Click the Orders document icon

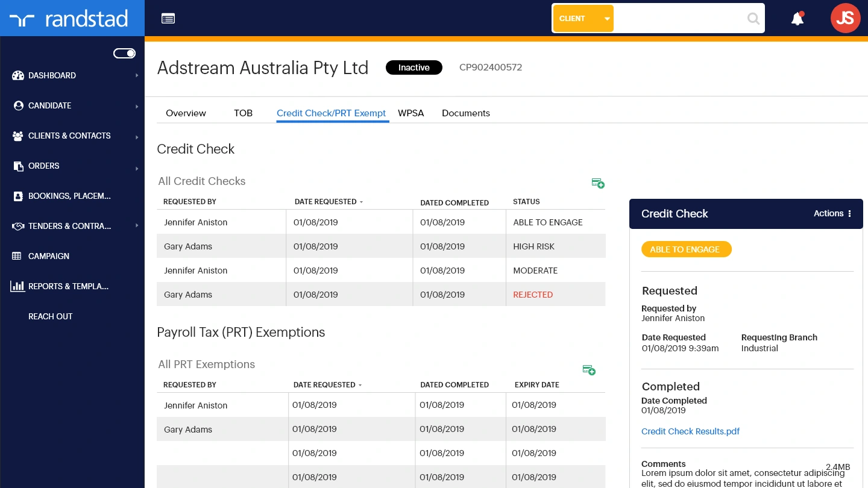coord(18,166)
